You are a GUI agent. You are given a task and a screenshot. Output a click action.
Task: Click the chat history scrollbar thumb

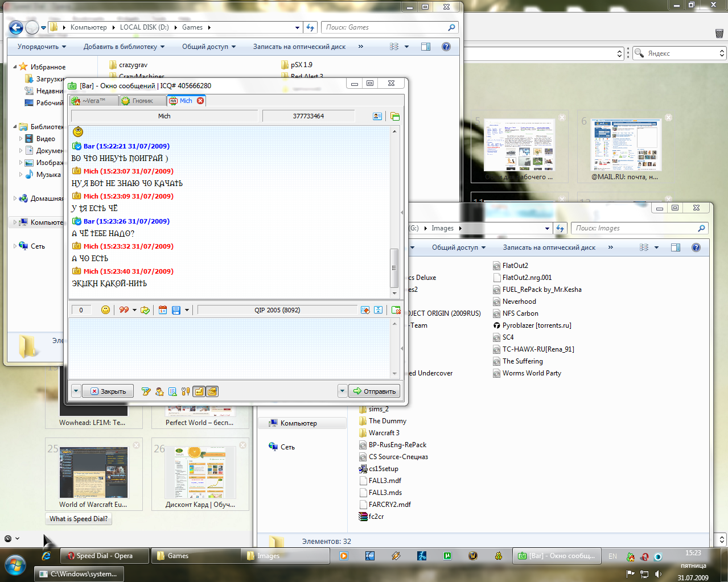tap(394, 268)
